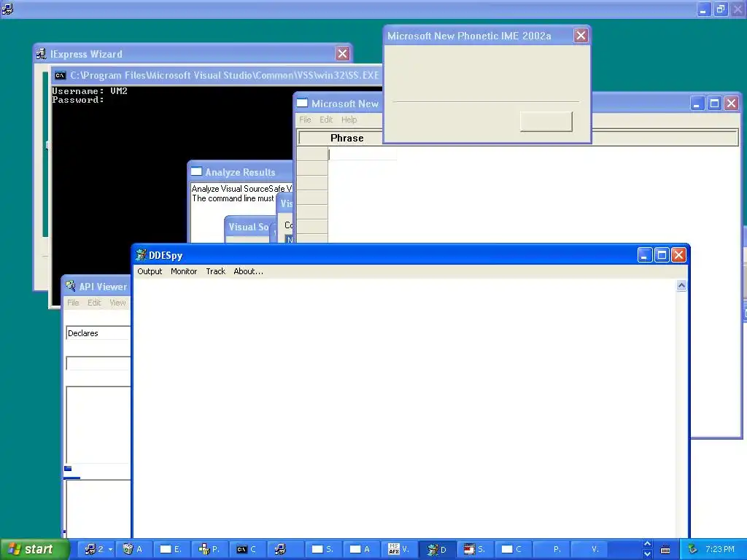Viewport: 747px width, 560px height.
Task: Open the File menu in API Viewer
Action: pyautogui.click(x=73, y=303)
